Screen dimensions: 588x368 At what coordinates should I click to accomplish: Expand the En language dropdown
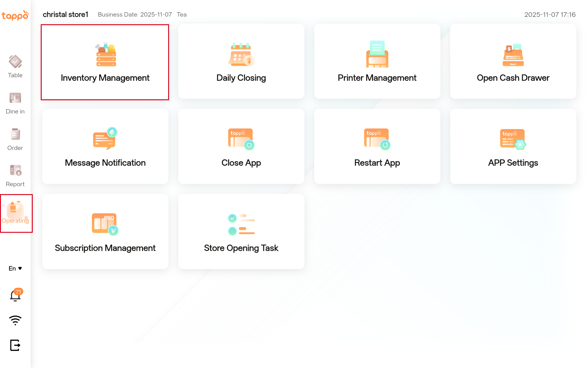[x=15, y=268]
